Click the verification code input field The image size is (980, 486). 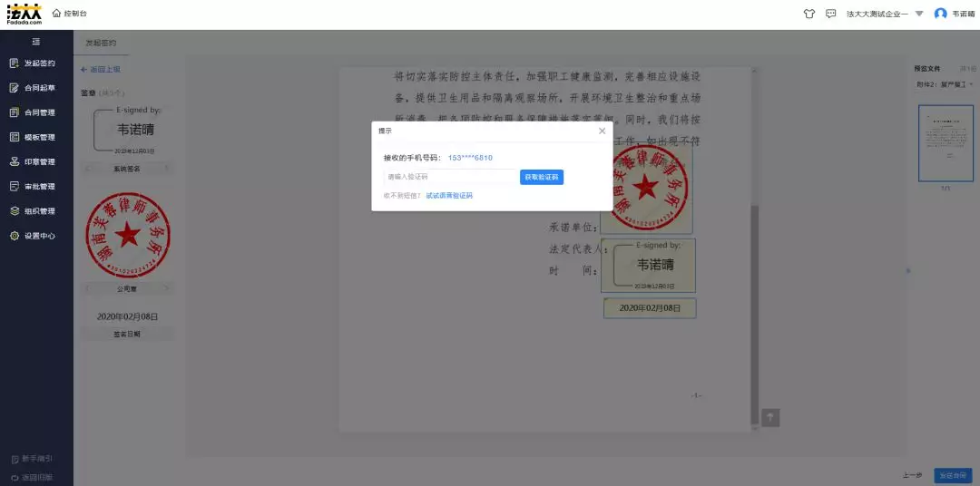click(x=449, y=177)
